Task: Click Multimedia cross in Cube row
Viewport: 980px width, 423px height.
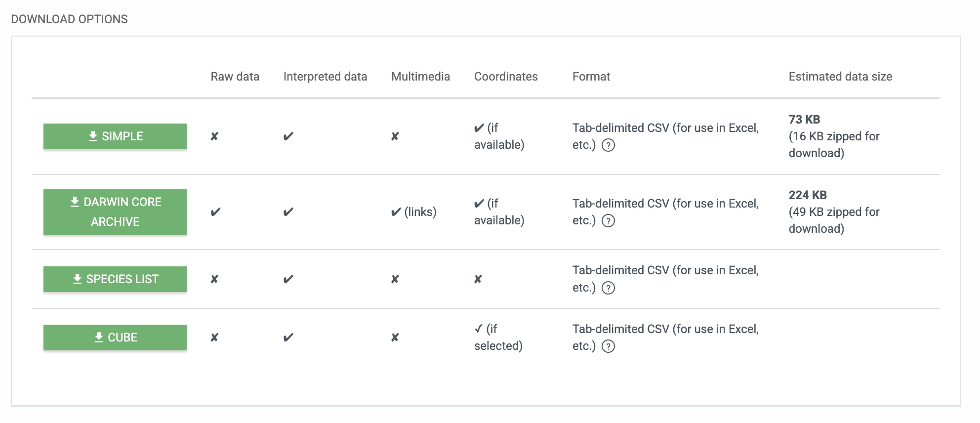Action: [x=395, y=338]
